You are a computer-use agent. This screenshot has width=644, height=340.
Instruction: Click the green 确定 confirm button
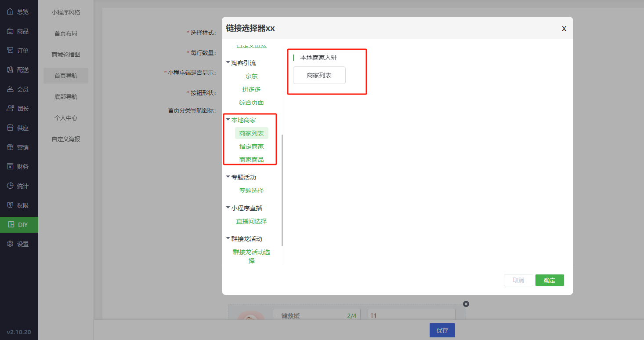click(x=549, y=280)
